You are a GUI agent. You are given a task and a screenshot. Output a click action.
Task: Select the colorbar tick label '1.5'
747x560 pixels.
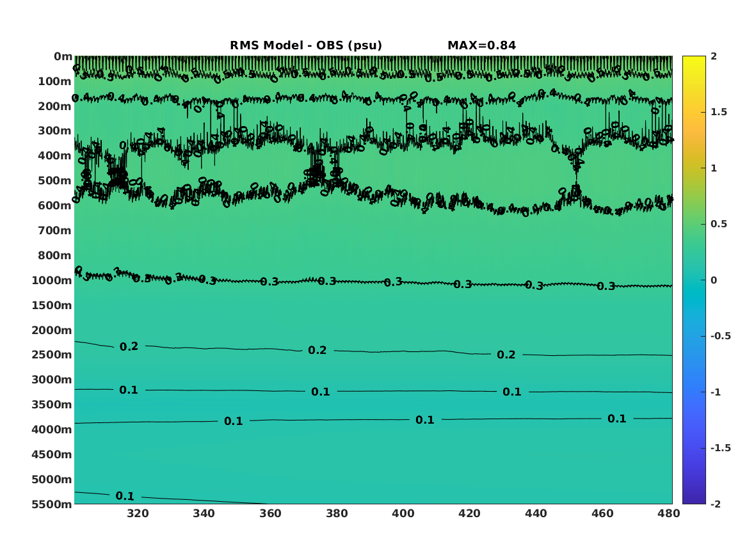(x=719, y=112)
